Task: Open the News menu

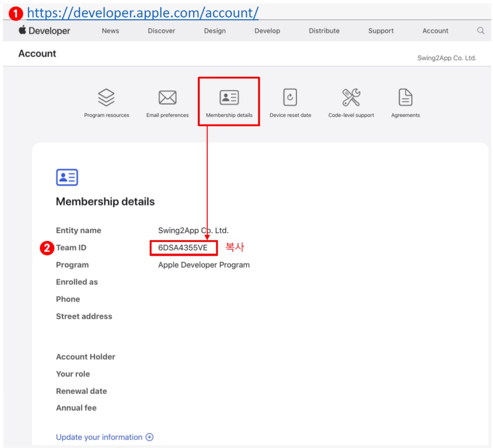Action: pos(110,31)
